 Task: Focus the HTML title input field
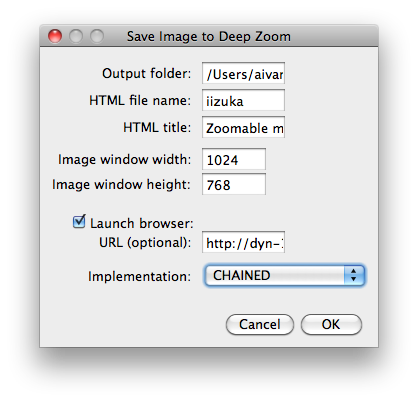pos(243,127)
